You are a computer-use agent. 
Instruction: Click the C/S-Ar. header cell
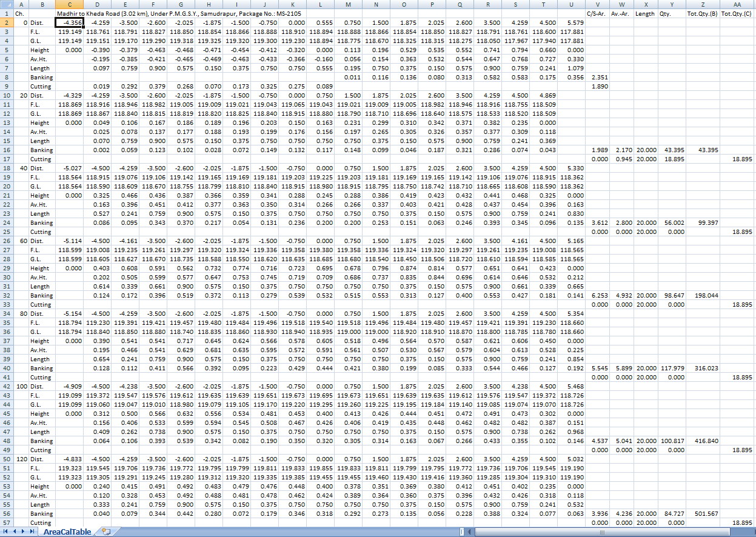pyautogui.click(x=597, y=13)
